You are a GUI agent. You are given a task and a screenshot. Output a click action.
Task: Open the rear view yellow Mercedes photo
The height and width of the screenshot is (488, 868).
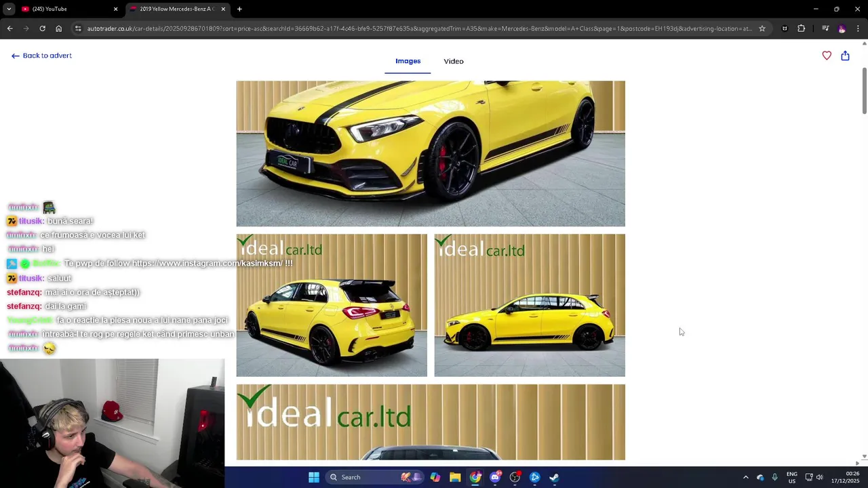[332, 305]
